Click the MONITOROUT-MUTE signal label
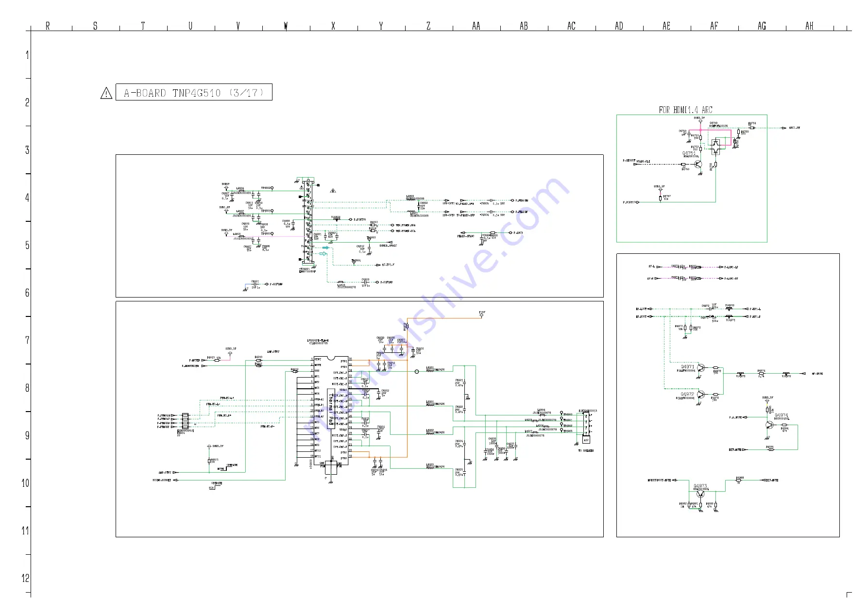Viewport: 868px width, 613px height. [x=659, y=480]
